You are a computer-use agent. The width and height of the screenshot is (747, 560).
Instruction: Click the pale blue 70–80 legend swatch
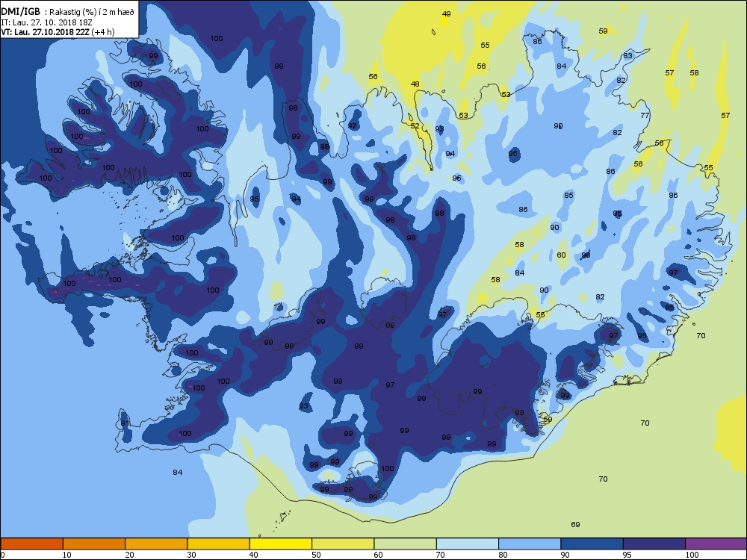coord(468,544)
